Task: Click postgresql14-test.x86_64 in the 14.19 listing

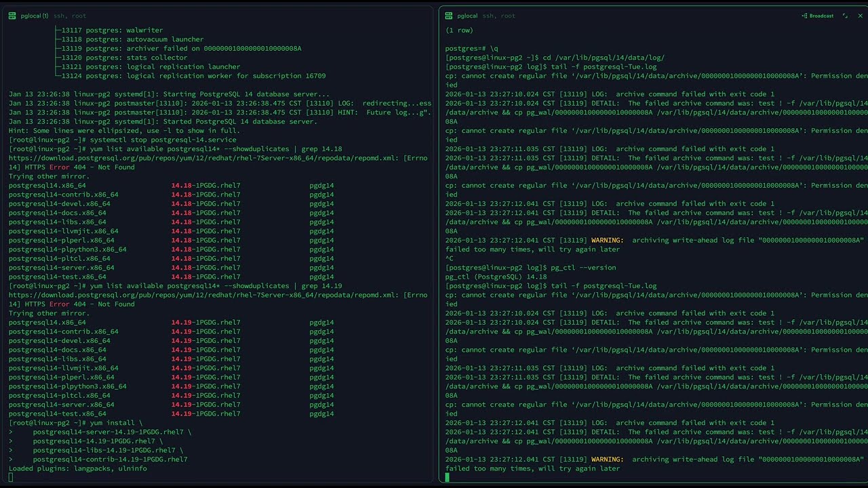Action: click(58, 413)
